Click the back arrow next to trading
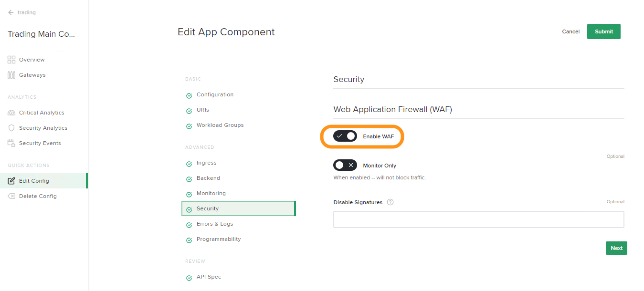The image size is (644, 291). coord(11,12)
